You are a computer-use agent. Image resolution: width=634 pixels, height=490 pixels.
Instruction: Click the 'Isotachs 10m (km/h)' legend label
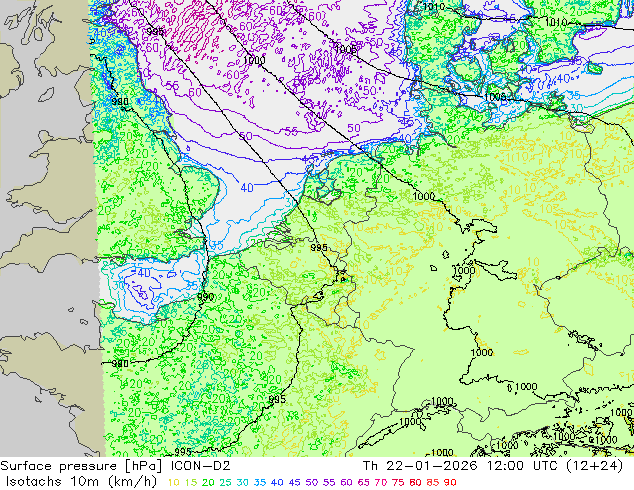[81, 482]
